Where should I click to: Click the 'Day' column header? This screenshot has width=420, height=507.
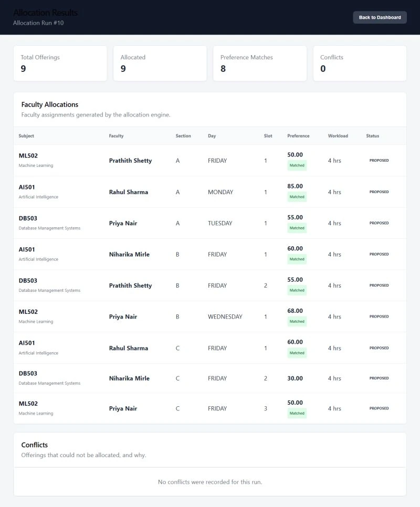point(212,136)
